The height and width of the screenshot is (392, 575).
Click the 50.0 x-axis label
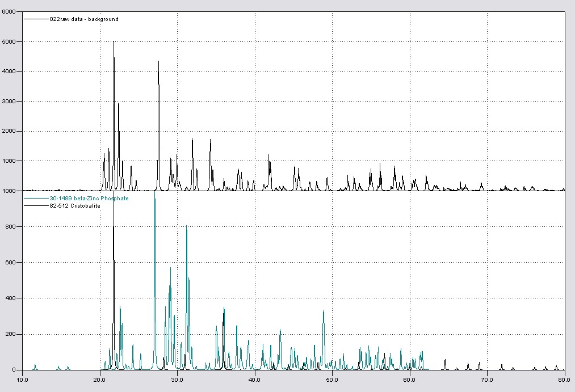(332, 380)
